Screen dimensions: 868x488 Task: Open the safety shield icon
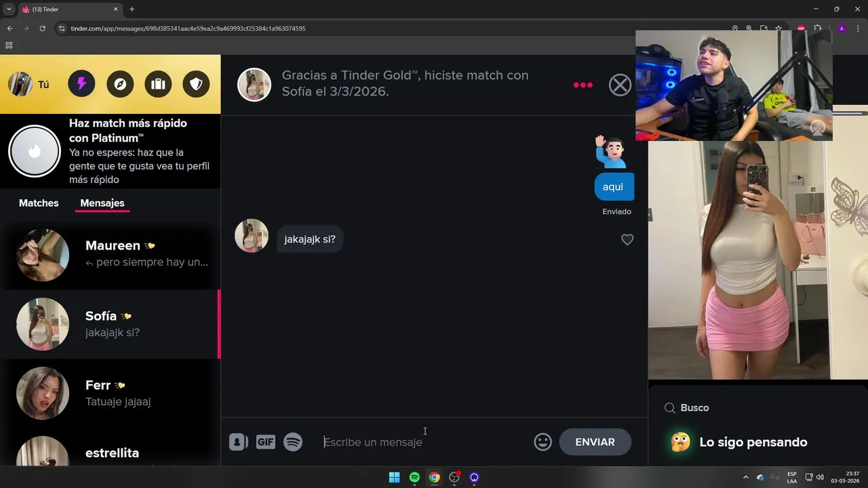click(x=196, y=84)
